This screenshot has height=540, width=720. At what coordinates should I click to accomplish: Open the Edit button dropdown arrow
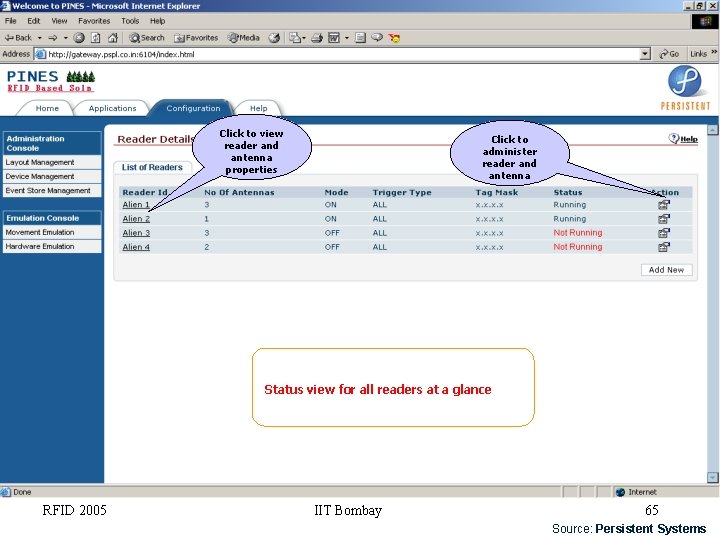[347, 38]
